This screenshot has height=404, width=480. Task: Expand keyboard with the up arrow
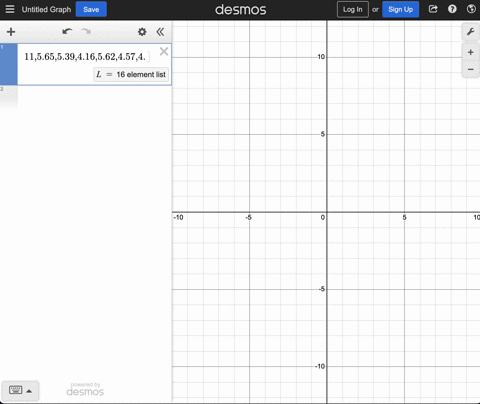point(29,391)
